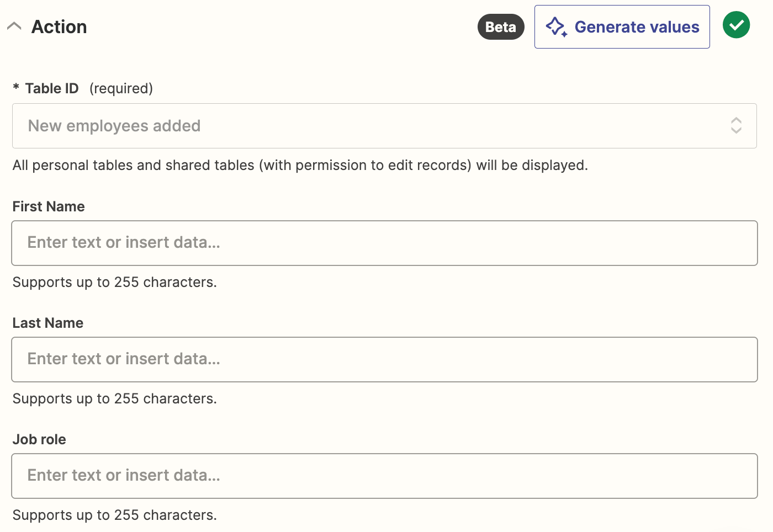Click into the First Name text field
Viewport: 773px width, 532px height.
tap(384, 243)
